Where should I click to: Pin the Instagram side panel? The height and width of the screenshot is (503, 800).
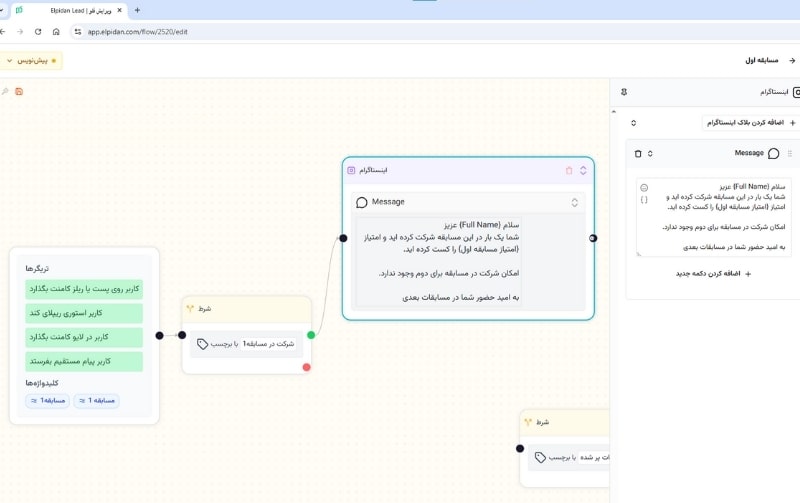coord(624,92)
